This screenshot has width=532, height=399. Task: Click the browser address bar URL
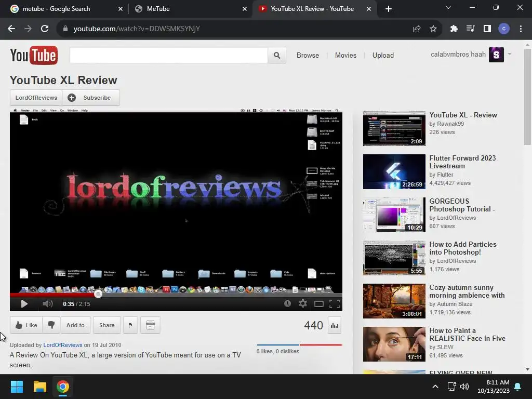[x=137, y=29]
